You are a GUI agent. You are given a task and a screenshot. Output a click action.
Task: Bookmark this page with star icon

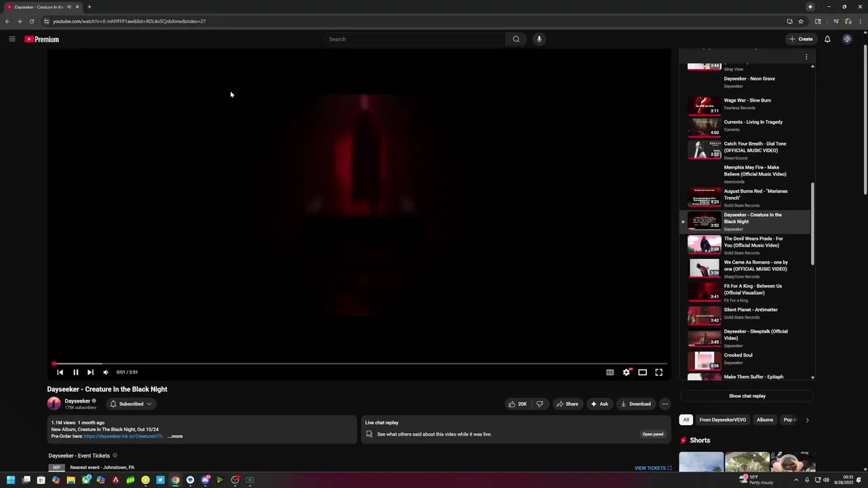pyautogui.click(x=800, y=21)
